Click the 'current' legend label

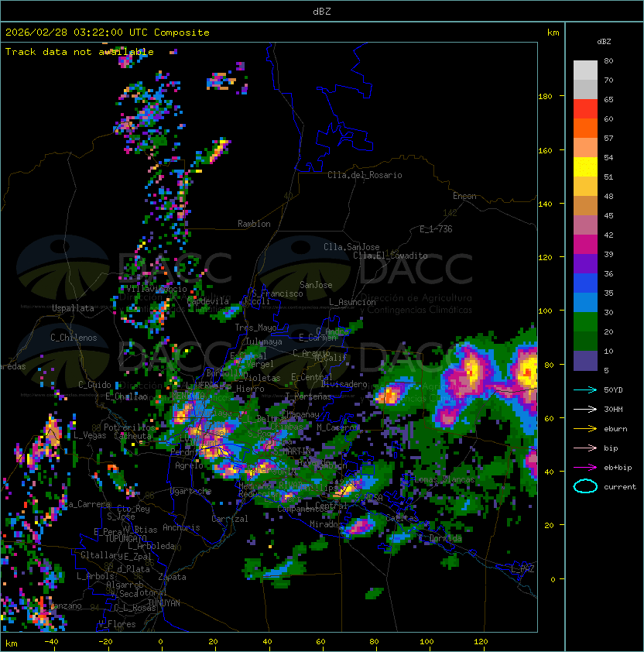(620, 487)
